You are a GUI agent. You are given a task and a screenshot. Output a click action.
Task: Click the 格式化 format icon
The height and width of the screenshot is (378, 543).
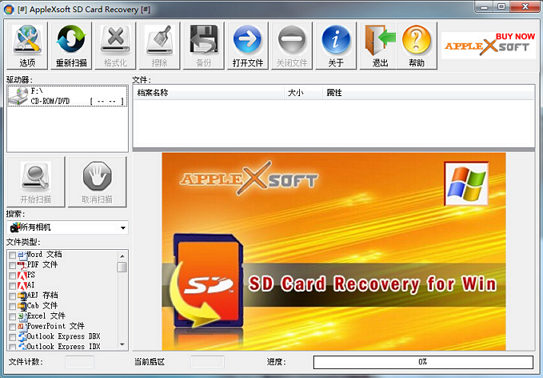115,46
